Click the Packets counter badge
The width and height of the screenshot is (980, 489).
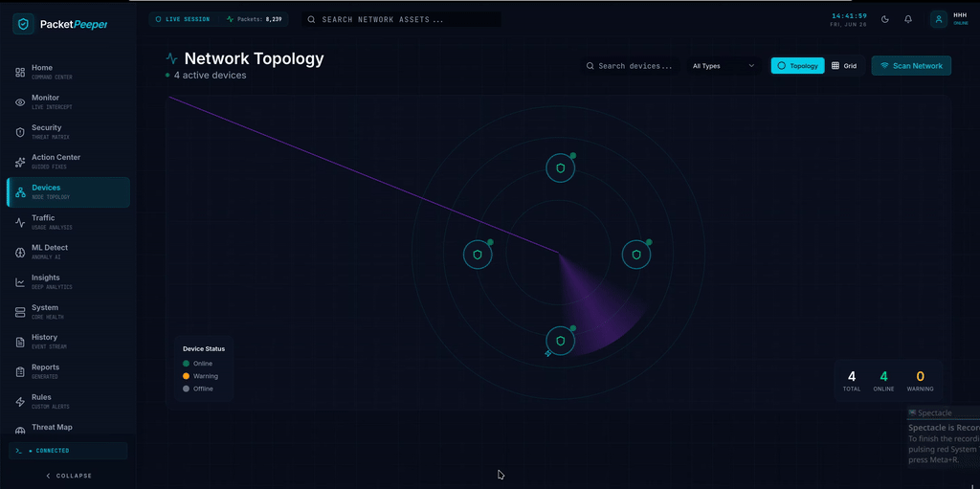(255, 19)
